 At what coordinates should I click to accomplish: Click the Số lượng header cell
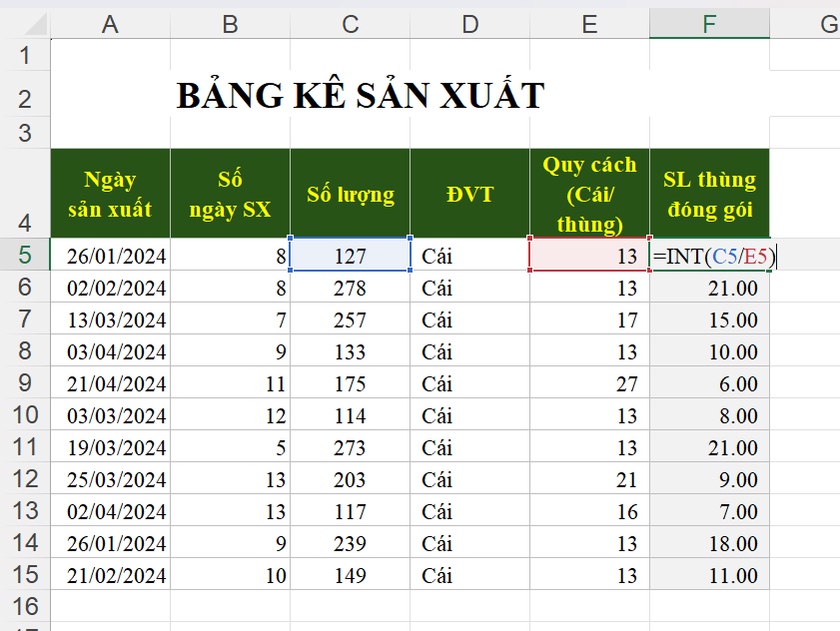tap(351, 194)
